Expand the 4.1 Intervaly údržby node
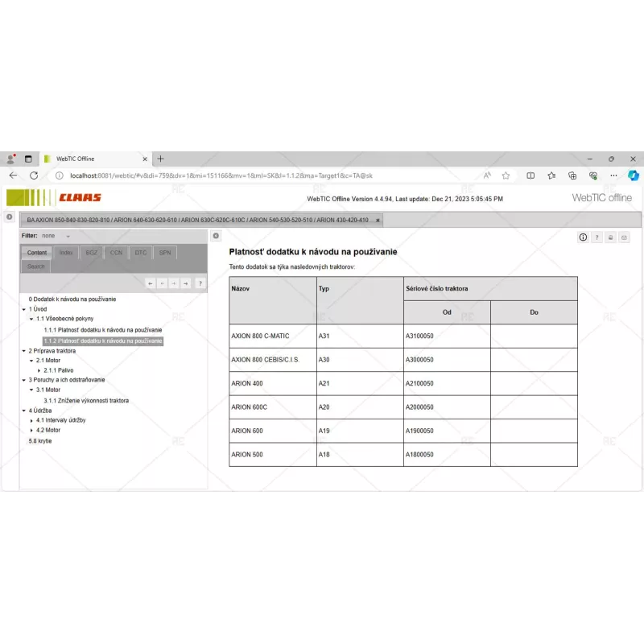The image size is (644, 644). (31, 420)
